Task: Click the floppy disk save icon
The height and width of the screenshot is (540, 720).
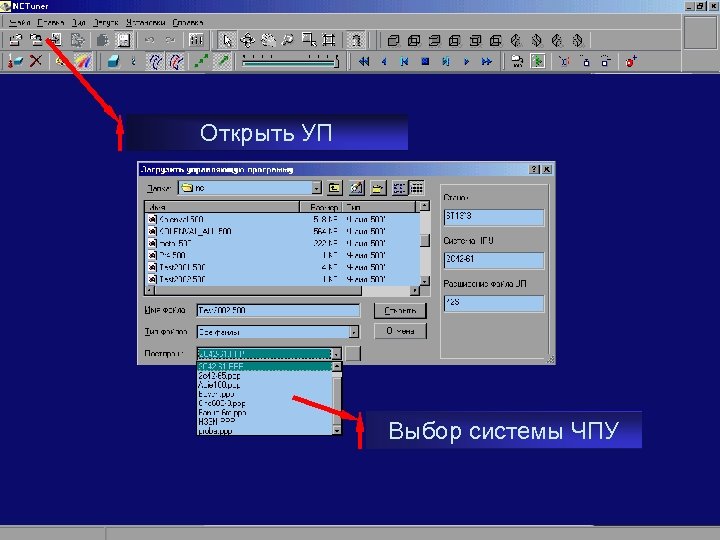Action: click(x=124, y=40)
